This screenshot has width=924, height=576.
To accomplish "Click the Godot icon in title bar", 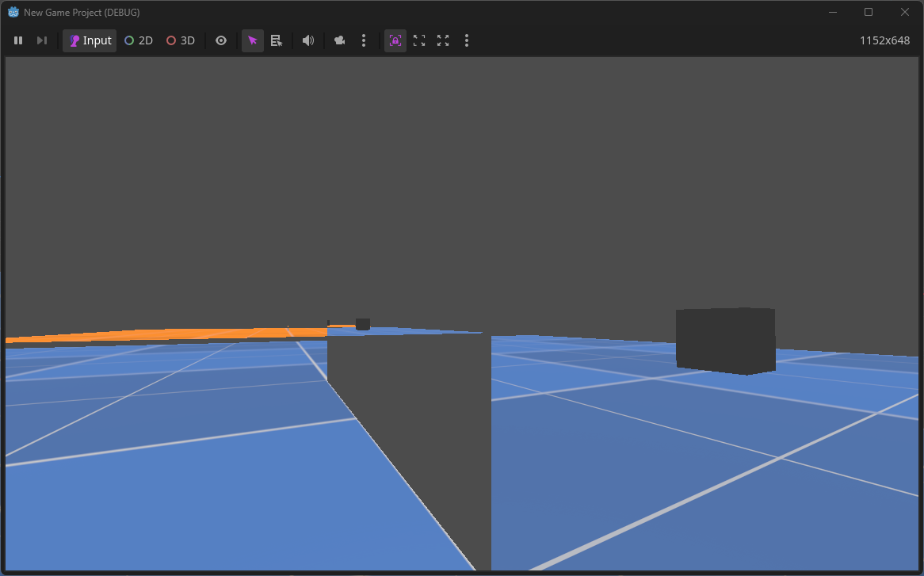I will pos(13,13).
